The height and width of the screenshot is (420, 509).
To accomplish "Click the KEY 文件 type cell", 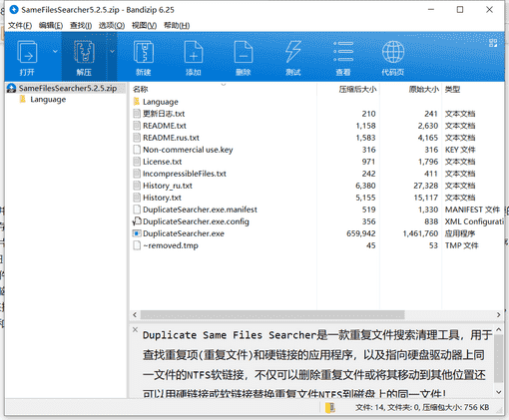I will click(x=460, y=150).
